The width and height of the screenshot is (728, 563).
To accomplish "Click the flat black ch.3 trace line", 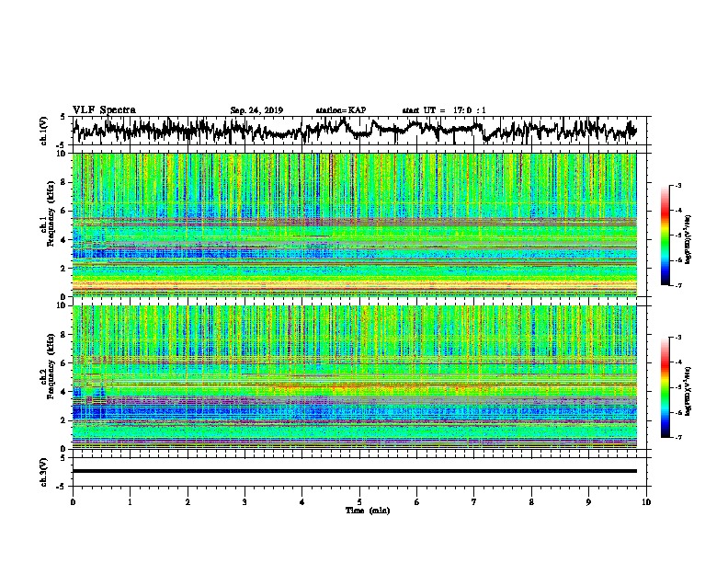I will (355, 471).
